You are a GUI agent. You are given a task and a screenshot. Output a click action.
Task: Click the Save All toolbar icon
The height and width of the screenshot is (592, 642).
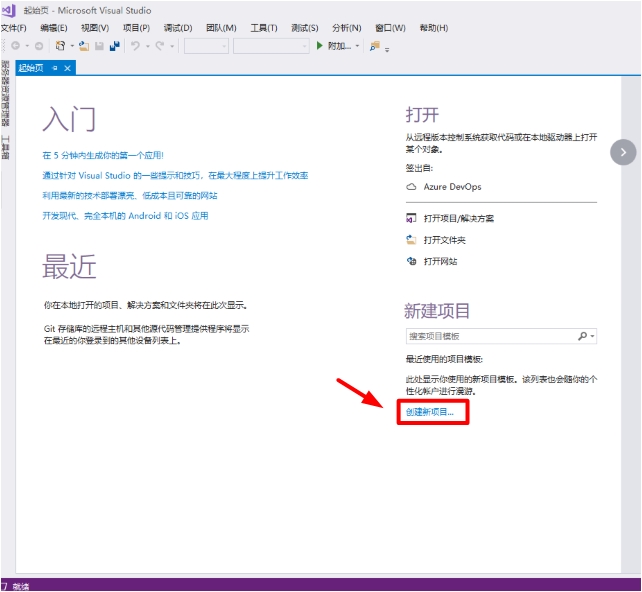point(115,46)
